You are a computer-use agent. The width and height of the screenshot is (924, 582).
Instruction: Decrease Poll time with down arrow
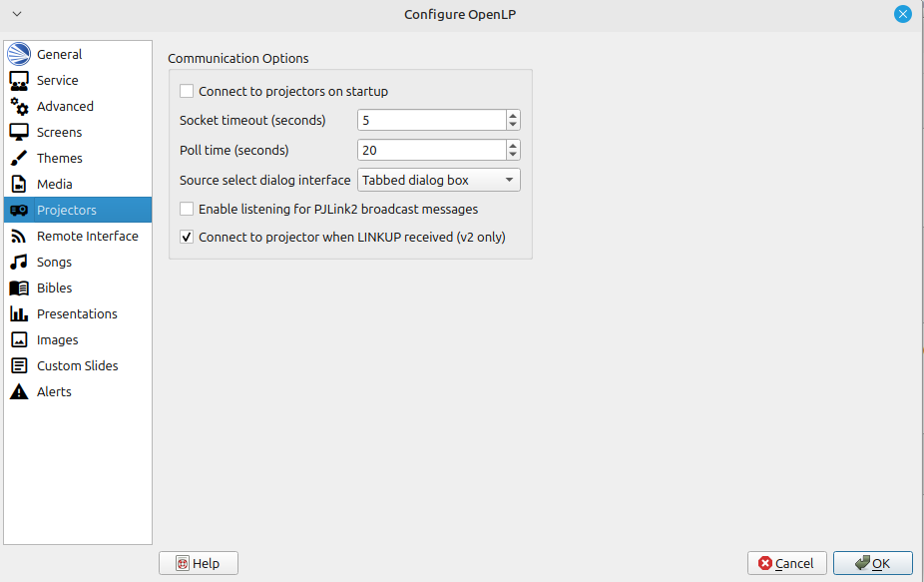[x=513, y=155]
